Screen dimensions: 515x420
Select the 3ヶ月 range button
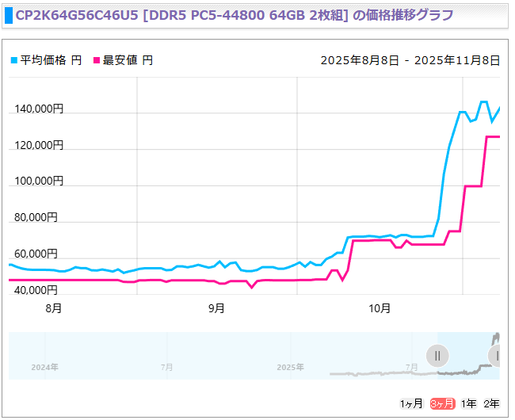click(442, 403)
